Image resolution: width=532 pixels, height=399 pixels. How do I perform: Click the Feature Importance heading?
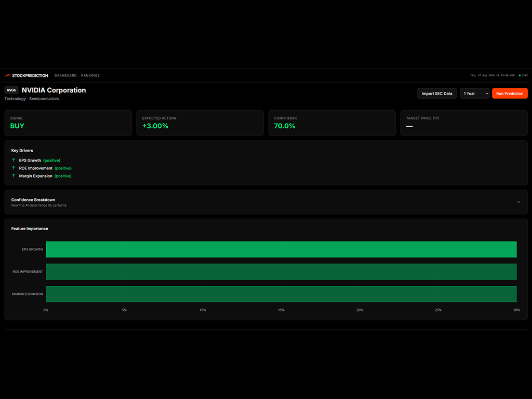coord(30,229)
